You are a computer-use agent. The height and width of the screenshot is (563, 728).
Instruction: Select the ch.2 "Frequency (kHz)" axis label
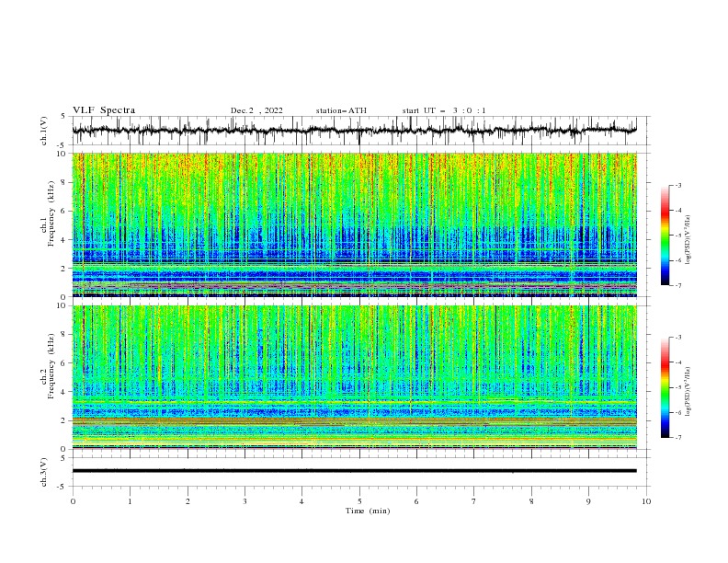coord(51,366)
